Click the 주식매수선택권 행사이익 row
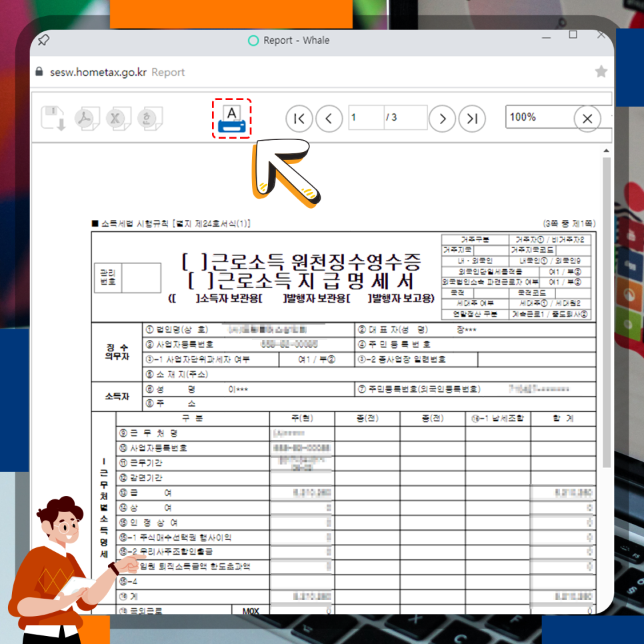The width and height of the screenshot is (644, 644). tap(175, 537)
